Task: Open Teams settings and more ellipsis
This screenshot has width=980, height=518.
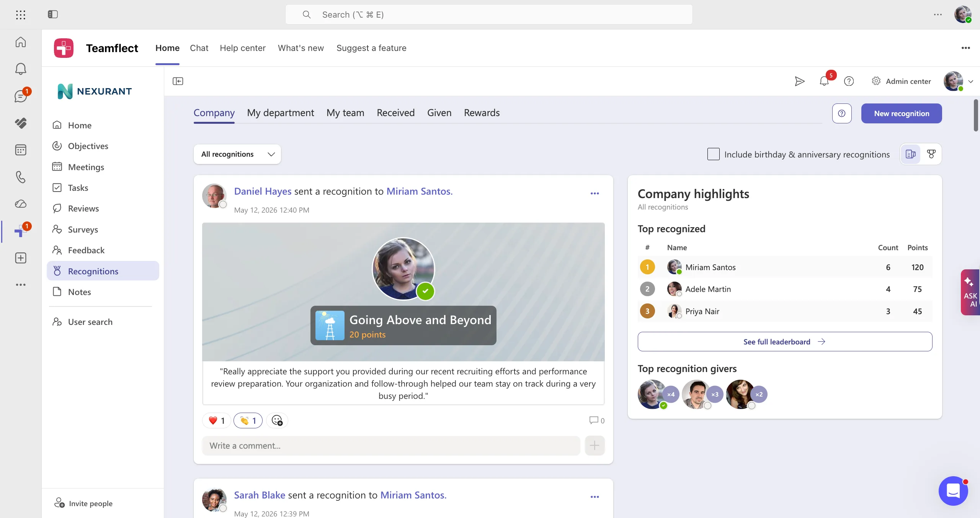Action: click(x=938, y=15)
